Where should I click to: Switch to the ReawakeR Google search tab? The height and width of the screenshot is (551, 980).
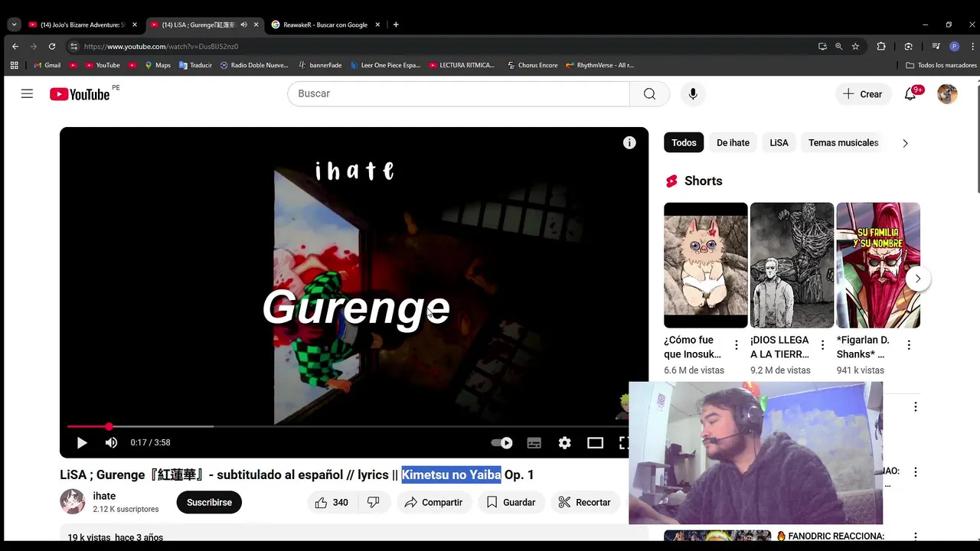tap(325, 24)
